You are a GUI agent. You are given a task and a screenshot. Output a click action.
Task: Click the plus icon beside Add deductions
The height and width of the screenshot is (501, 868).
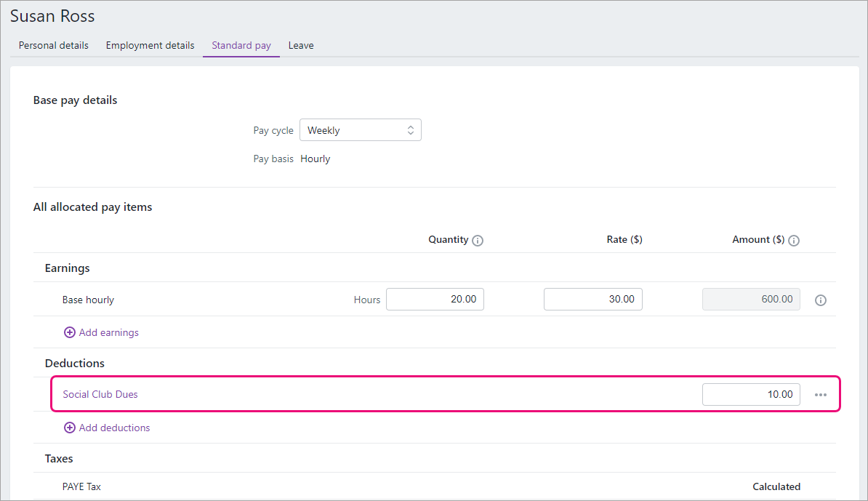(x=70, y=428)
